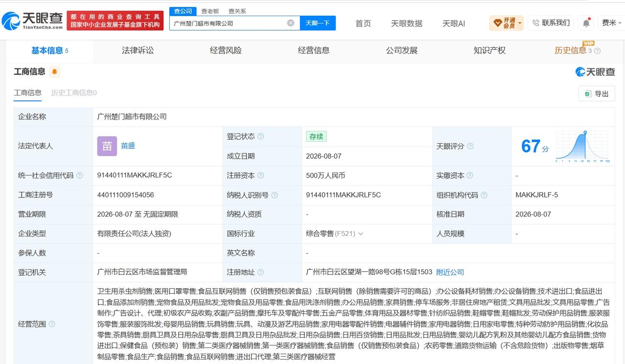Open help icon next to 登记状态
Screen dimensions: 625x364
point(261,136)
